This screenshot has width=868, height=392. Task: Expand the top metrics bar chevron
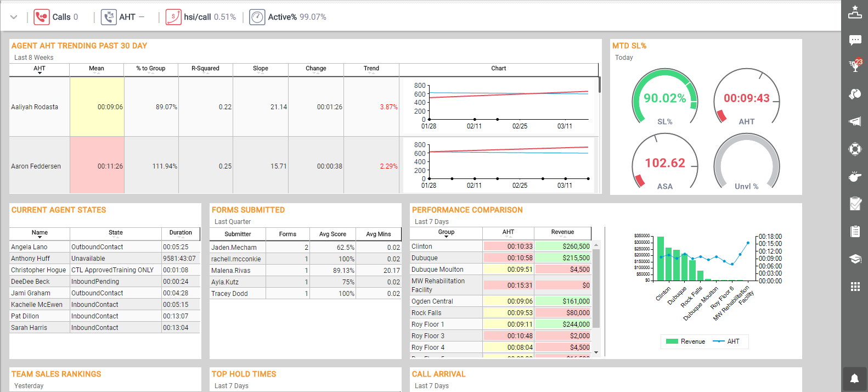[14, 17]
